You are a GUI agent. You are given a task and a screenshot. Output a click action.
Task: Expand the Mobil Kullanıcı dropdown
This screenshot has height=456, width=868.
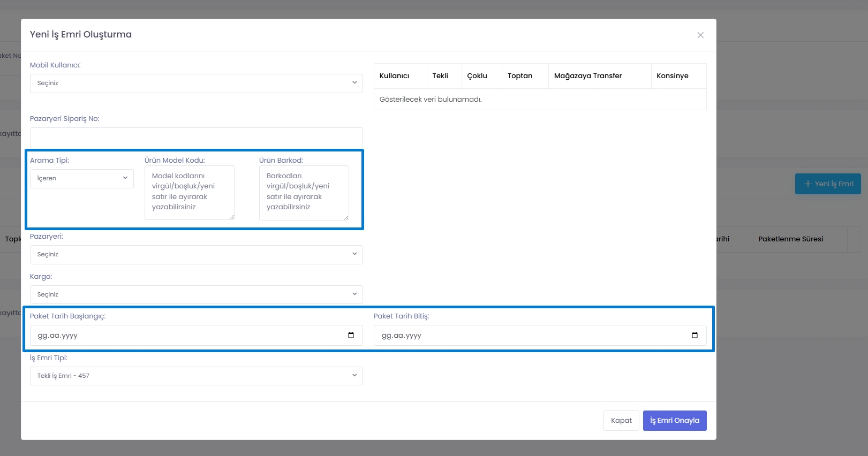(x=196, y=83)
